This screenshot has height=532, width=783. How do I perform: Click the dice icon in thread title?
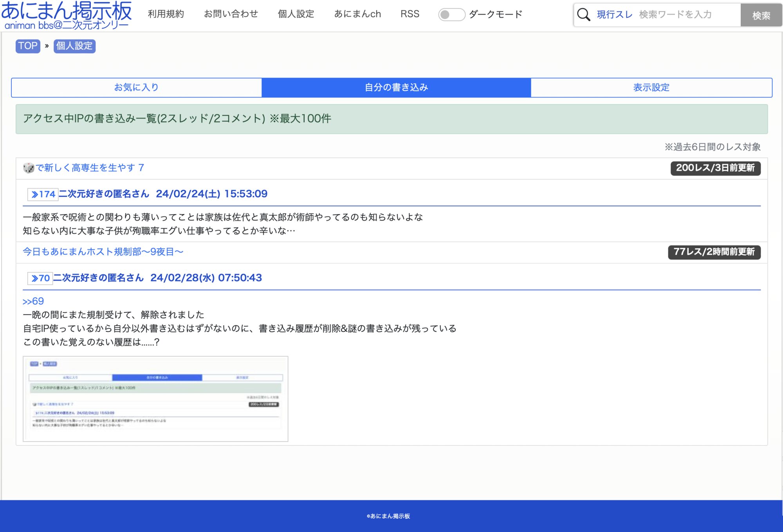pos(28,168)
